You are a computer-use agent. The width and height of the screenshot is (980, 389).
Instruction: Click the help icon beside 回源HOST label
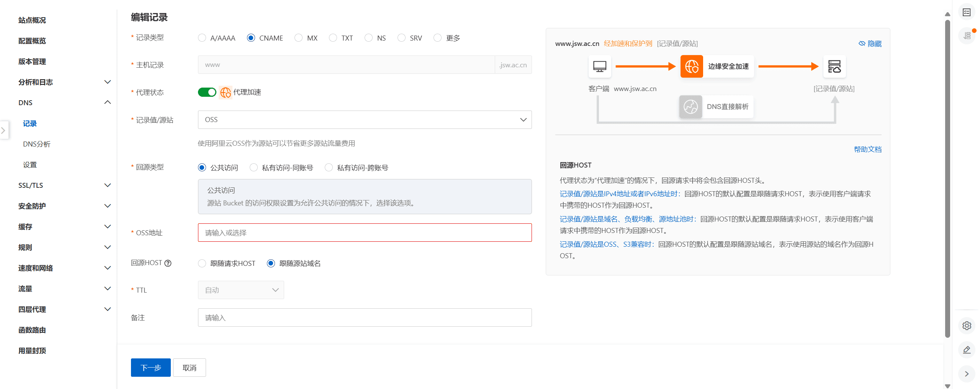[x=168, y=263]
